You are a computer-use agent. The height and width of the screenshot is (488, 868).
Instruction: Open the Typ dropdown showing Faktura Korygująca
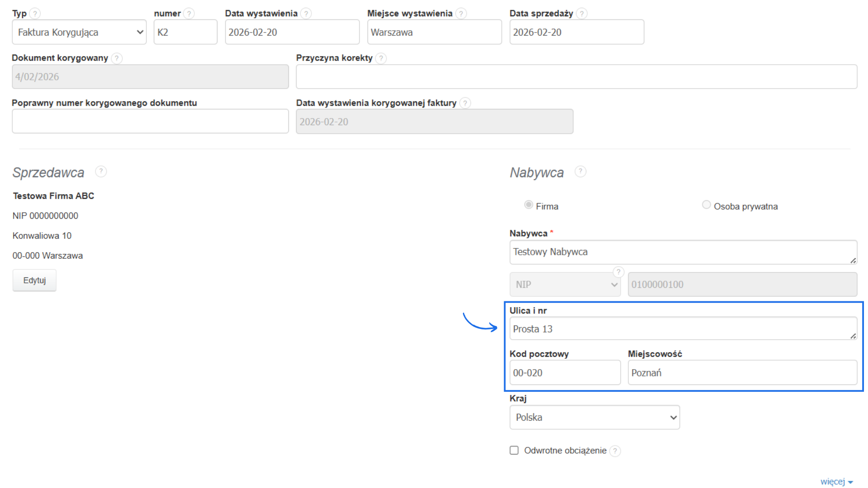80,32
